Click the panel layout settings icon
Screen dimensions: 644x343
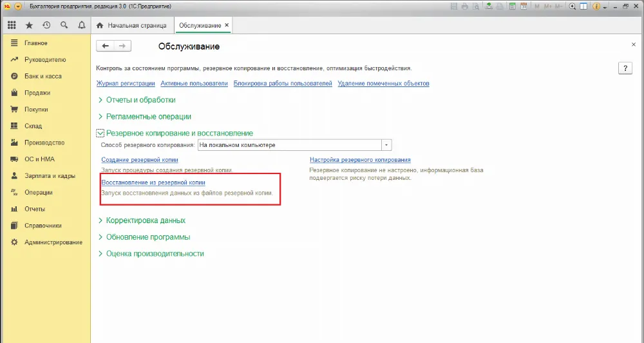[583, 6]
